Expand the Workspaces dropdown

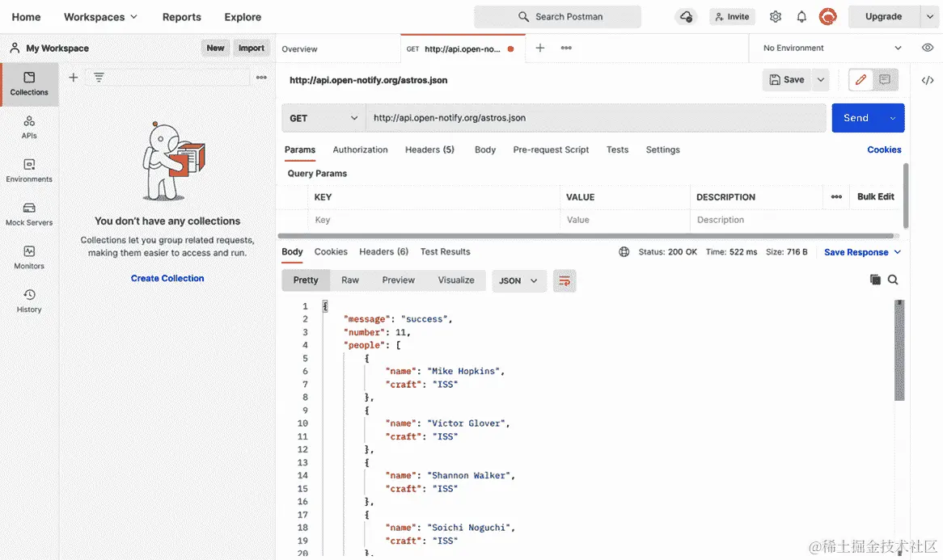(100, 17)
